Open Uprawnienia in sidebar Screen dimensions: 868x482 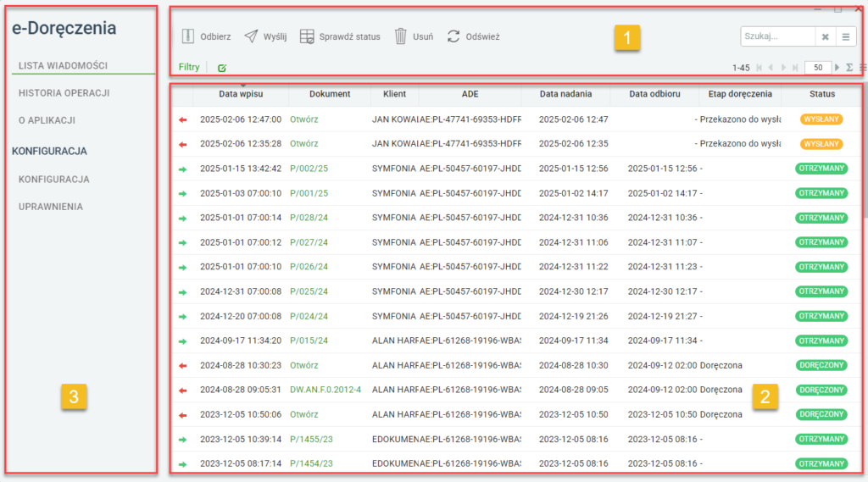tap(51, 207)
